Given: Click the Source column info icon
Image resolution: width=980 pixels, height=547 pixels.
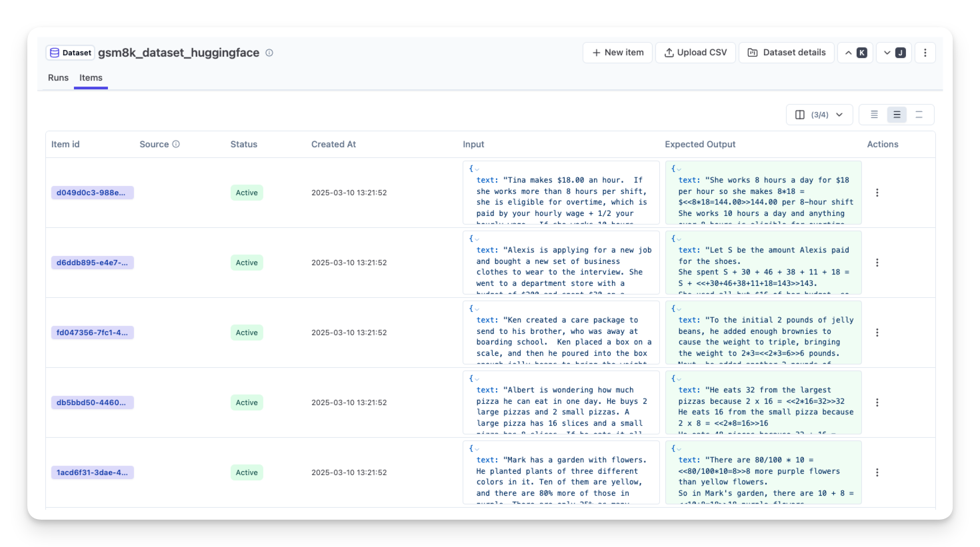Looking at the screenshot, I should [176, 144].
